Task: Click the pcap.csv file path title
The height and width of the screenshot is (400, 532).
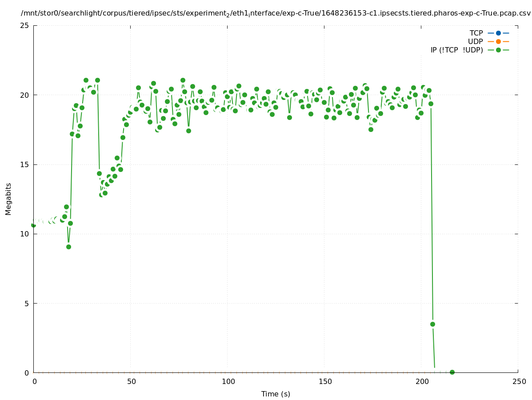Action: pyautogui.click(x=276, y=13)
